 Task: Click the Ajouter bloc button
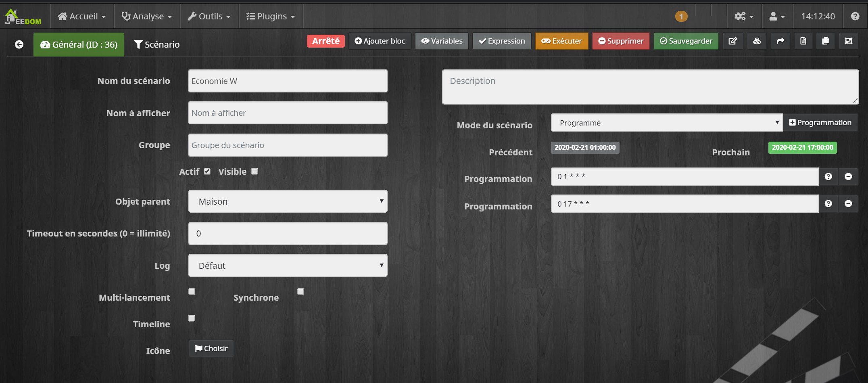pyautogui.click(x=380, y=41)
